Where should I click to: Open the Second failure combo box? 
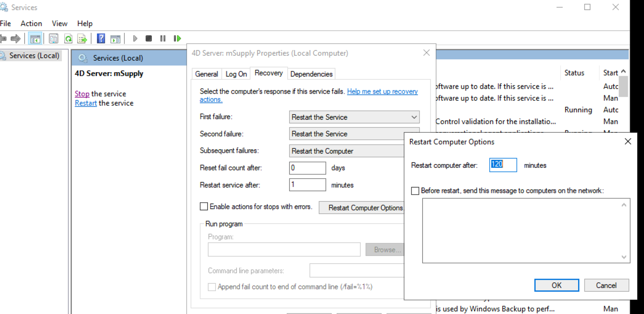[347, 134]
